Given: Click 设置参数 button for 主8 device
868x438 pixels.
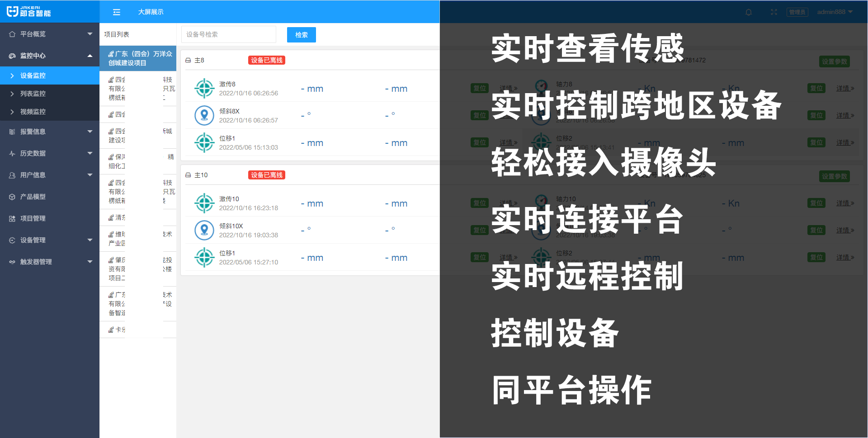Looking at the screenshot, I should pos(835,61).
